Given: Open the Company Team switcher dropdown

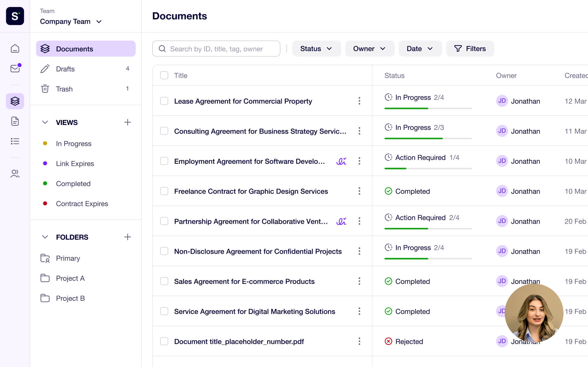Looking at the screenshot, I should click(71, 21).
